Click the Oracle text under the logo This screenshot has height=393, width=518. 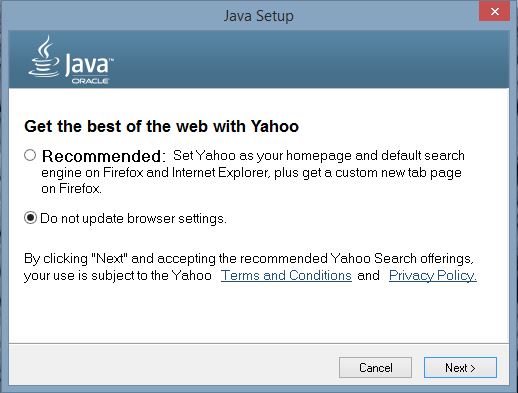(x=90, y=81)
